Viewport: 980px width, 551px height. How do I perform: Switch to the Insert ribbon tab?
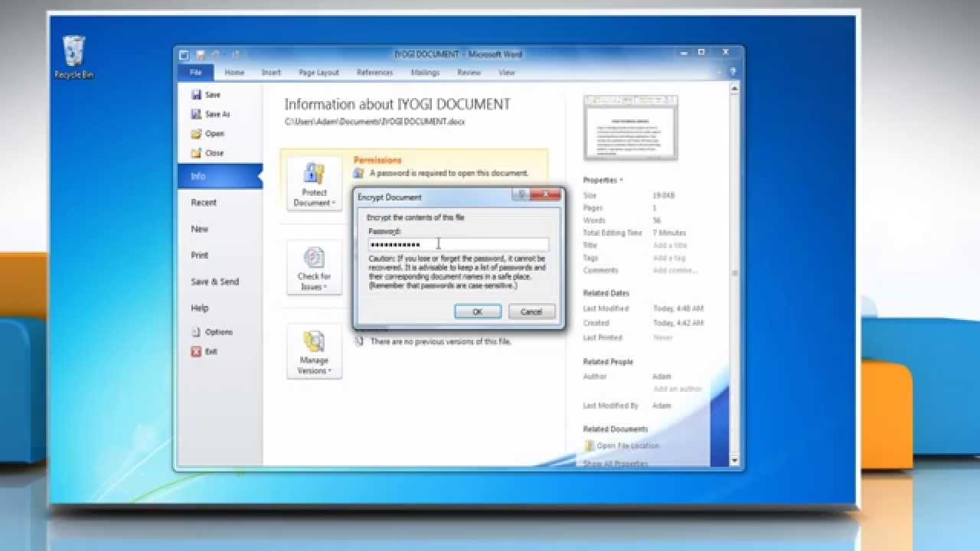(x=271, y=72)
